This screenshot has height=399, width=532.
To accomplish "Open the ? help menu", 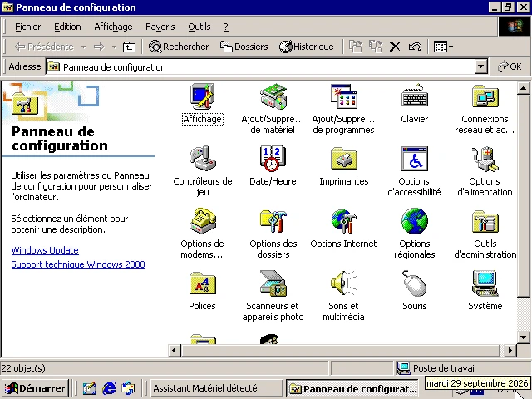I will coord(226,27).
